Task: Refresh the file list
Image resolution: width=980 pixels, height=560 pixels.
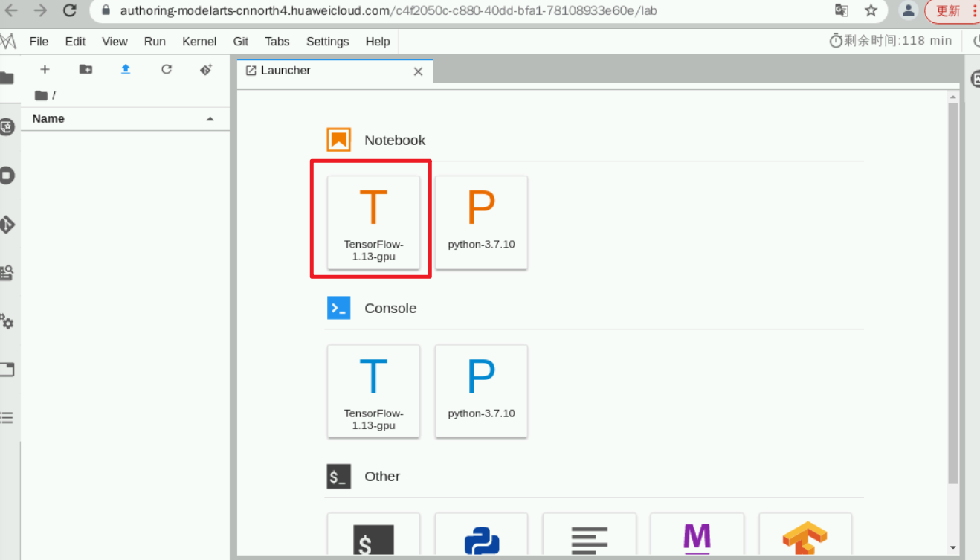Action: pos(167,69)
